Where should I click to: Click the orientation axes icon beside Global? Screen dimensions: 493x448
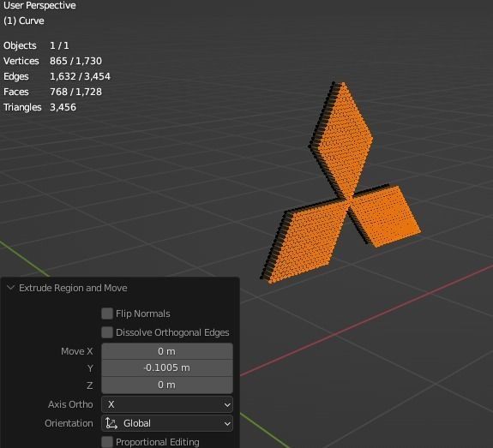[111, 423]
